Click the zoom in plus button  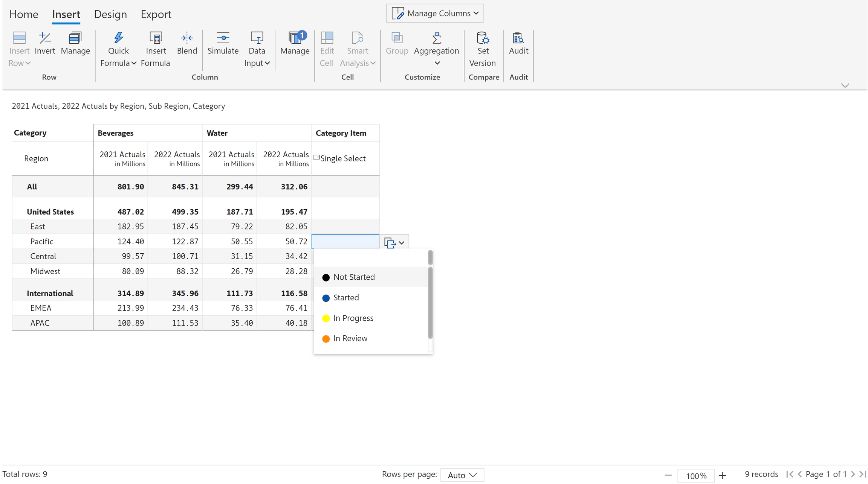coord(722,475)
